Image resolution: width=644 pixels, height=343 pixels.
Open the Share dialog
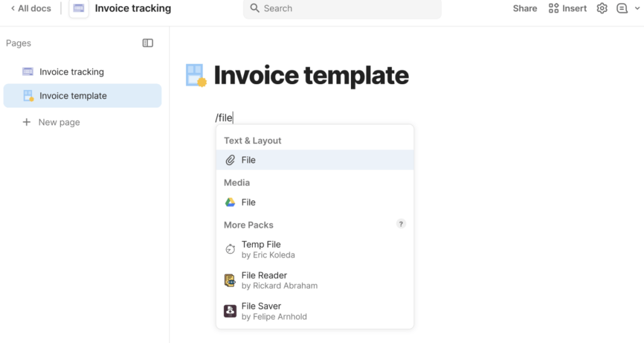(525, 8)
